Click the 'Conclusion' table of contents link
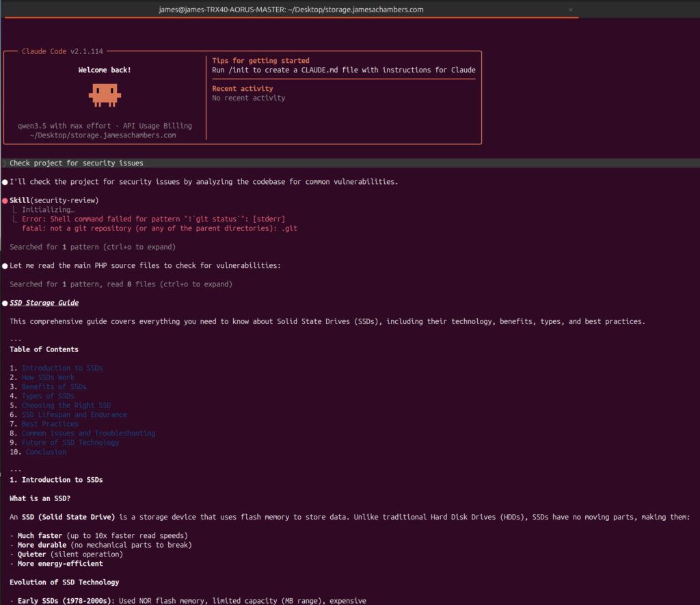The height and width of the screenshot is (605, 700). coord(46,452)
